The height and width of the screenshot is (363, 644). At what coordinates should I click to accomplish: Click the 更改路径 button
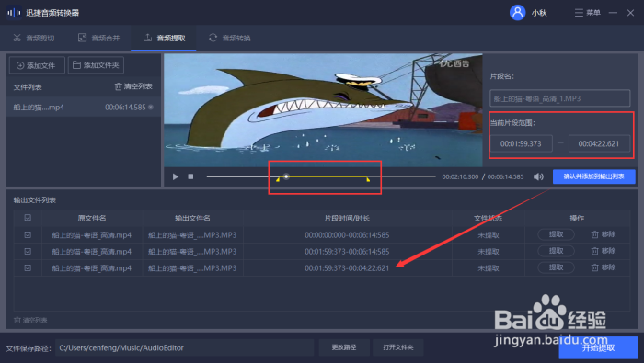[344, 347]
